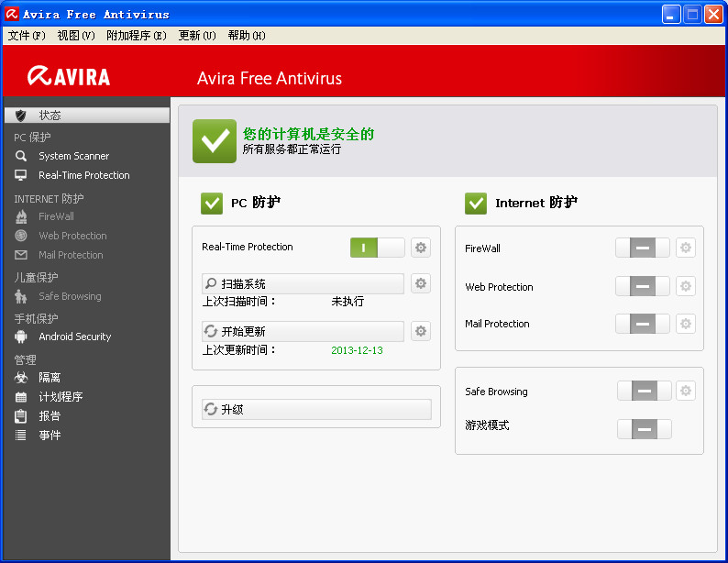Screen dimensions: 728x563
Task: Open Real-Time Protection settings gear
Action: [x=421, y=248]
